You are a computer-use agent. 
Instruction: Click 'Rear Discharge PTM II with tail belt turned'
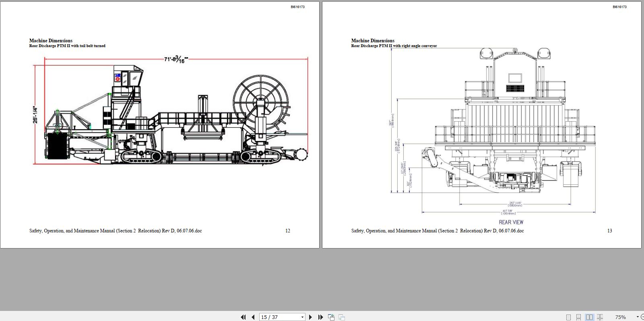click(67, 46)
